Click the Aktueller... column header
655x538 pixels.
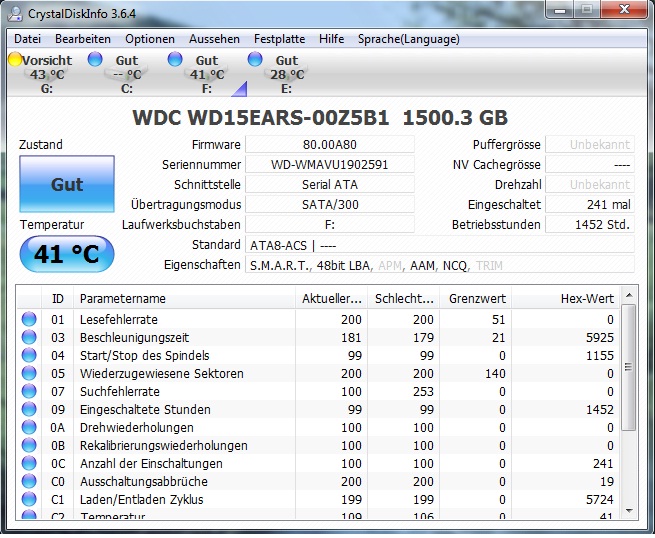tap(331, 298)
